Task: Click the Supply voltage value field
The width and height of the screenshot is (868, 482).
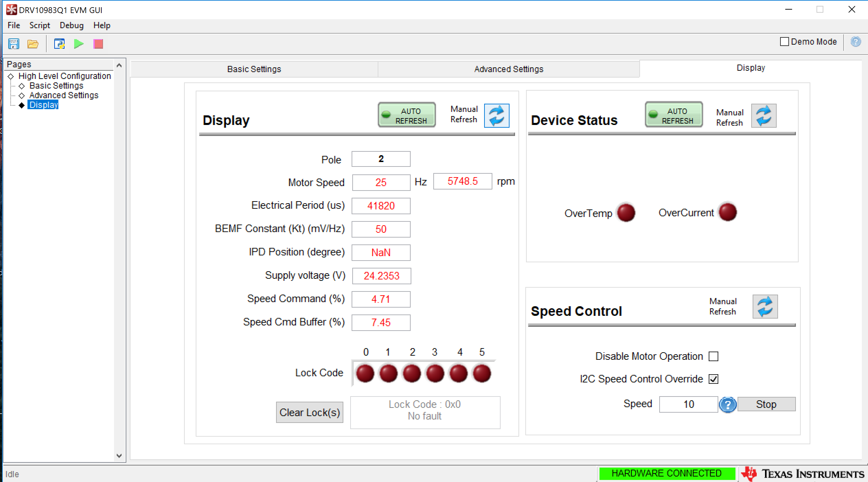Action: tap(381, 276)
